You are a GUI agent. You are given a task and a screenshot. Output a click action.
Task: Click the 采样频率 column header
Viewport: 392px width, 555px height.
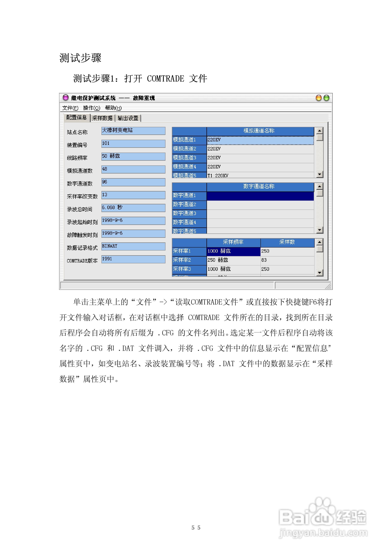(x=233, y=242)
